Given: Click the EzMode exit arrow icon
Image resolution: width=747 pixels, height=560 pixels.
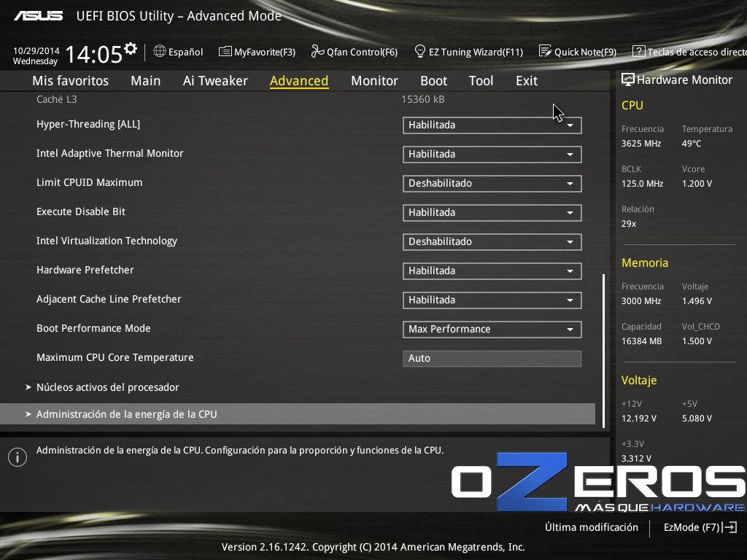Looking at the screenshot, I should click(x=729, y=527).
